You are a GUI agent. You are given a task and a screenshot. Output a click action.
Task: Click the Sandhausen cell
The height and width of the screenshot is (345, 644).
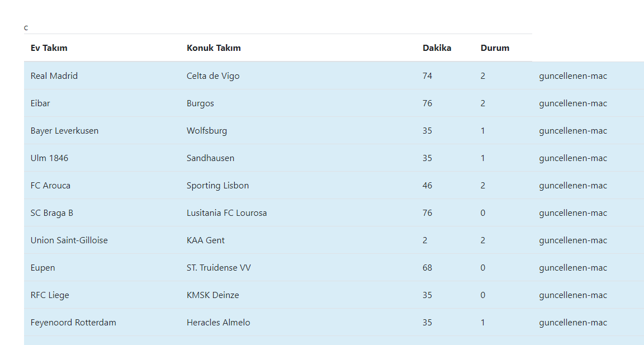coord(210,158)
